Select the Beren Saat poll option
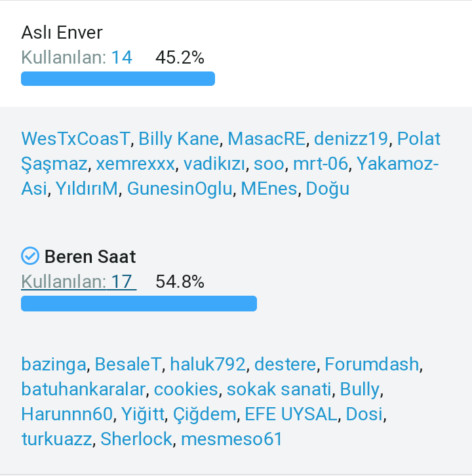Screen dimensions: 472x476 coord(90,256)
